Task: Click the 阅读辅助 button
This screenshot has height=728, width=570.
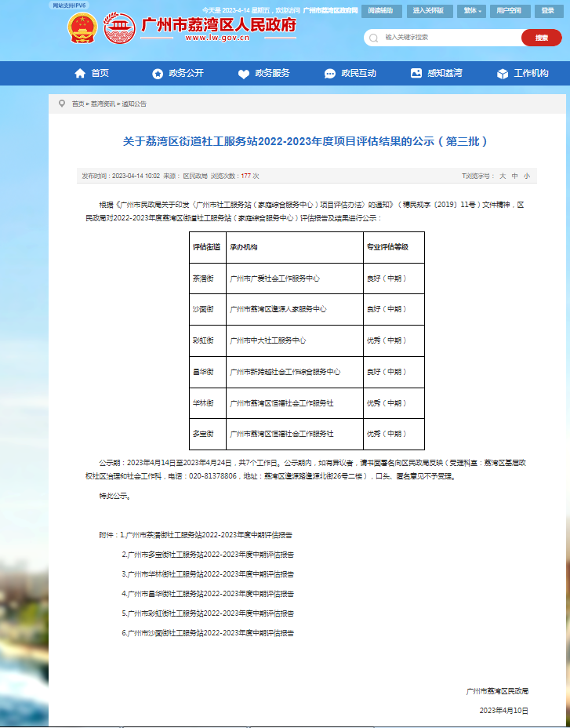Action: [382, 11]
